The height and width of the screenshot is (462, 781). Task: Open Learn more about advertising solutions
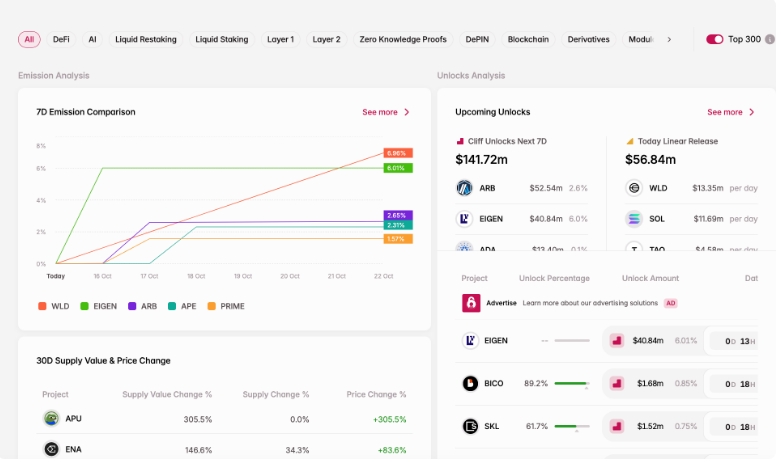590,303
